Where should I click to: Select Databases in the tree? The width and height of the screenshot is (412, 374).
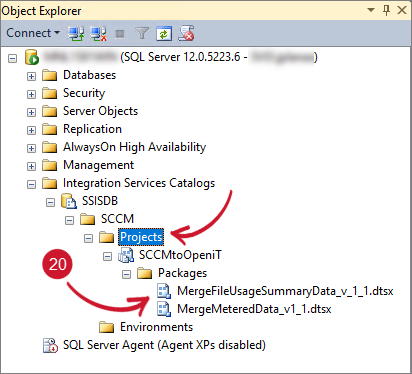pyautogui.click(x=90, y=75)
